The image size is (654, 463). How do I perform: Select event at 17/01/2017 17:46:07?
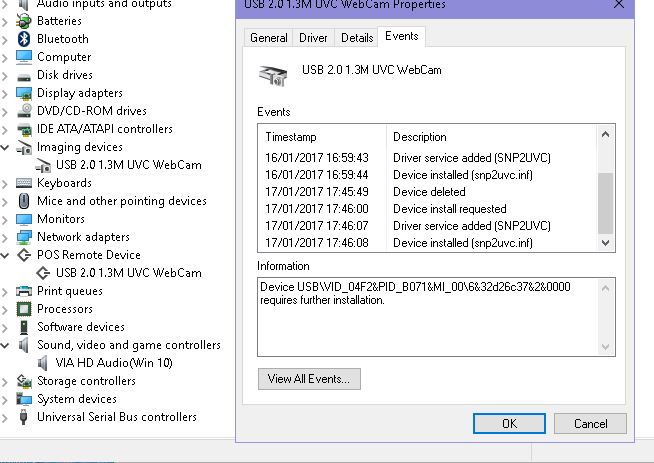click(x=430, y=226)
